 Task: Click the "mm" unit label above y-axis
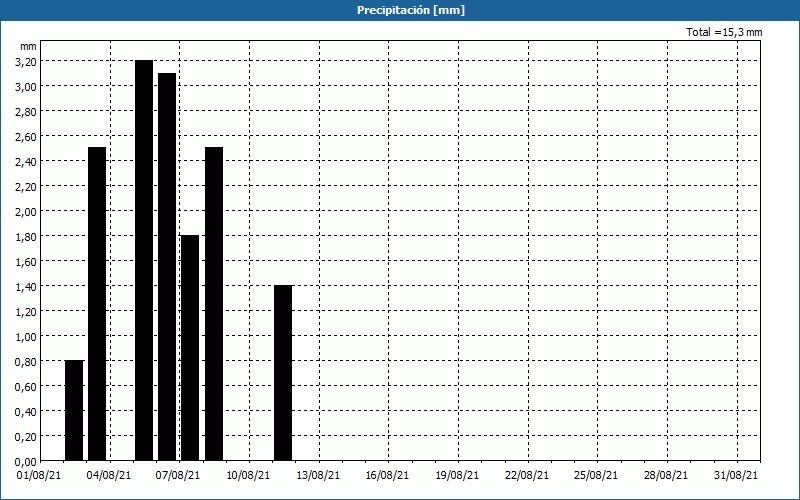29,46
